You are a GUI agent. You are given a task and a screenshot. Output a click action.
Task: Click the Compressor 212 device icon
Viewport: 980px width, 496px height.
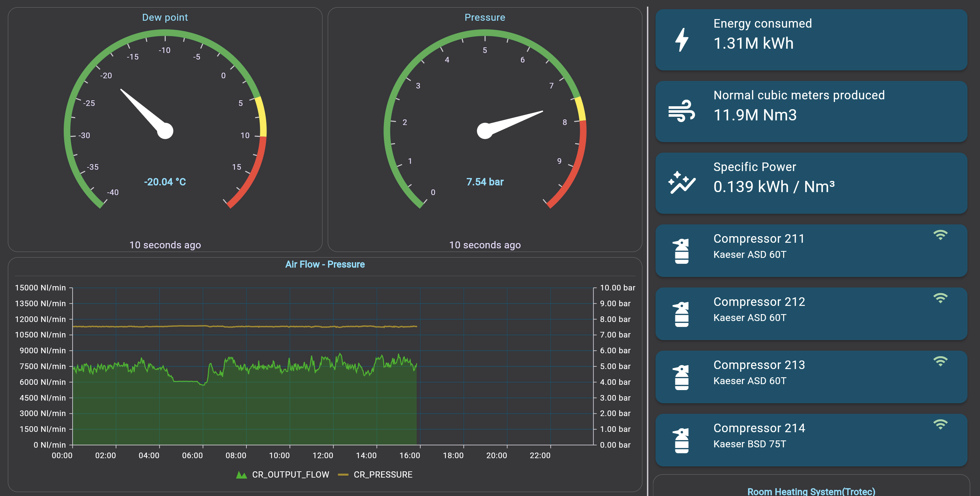pyautogui.click(x=681, y=314)
